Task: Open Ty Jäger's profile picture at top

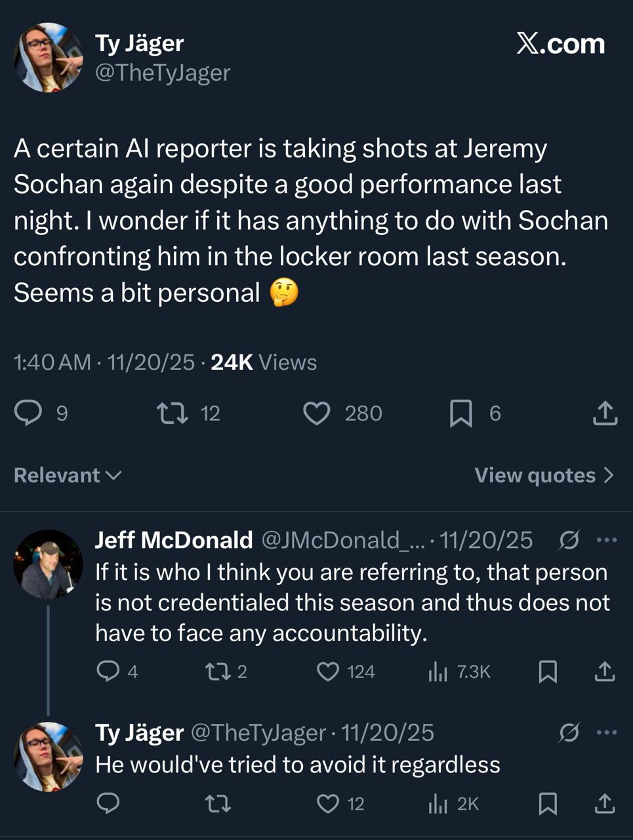Action: [x=48, y=58]
